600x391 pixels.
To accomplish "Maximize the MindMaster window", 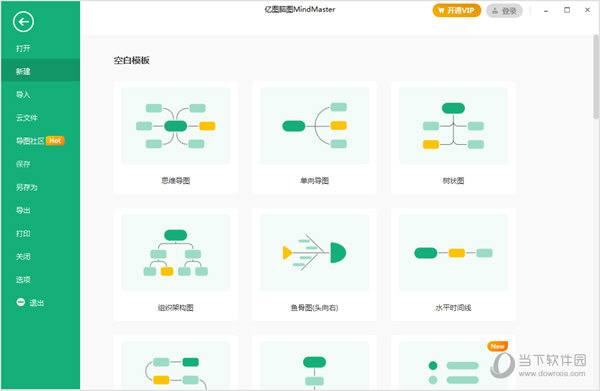I will [x=567, y=10].
